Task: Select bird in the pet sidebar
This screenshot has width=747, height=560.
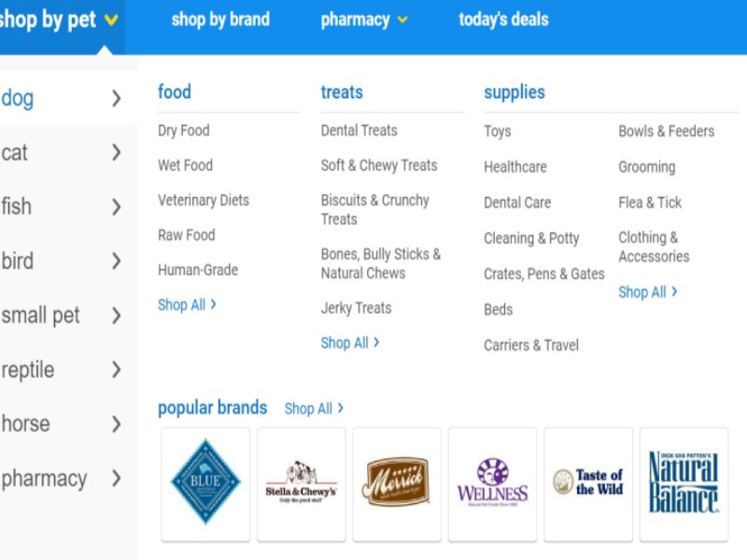Action: tap(18, 261)
